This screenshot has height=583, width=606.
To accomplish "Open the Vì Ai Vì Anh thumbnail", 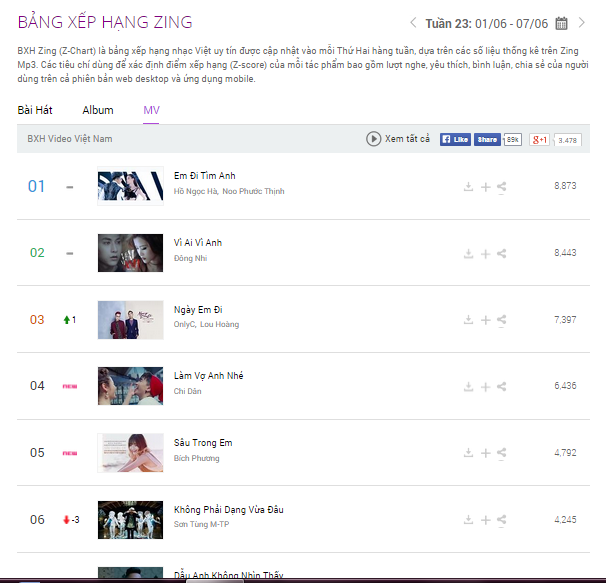I will (x=130, y=253).
